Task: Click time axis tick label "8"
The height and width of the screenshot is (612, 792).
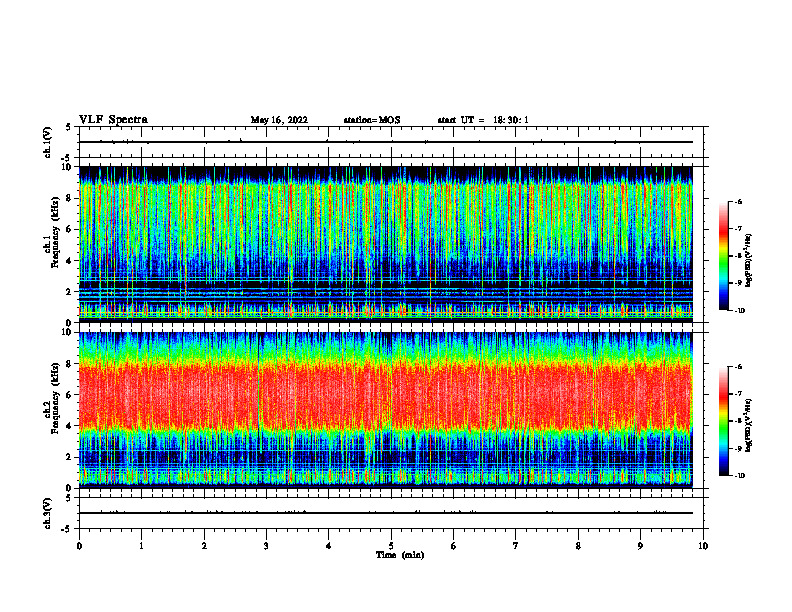Action: [578, 546]
